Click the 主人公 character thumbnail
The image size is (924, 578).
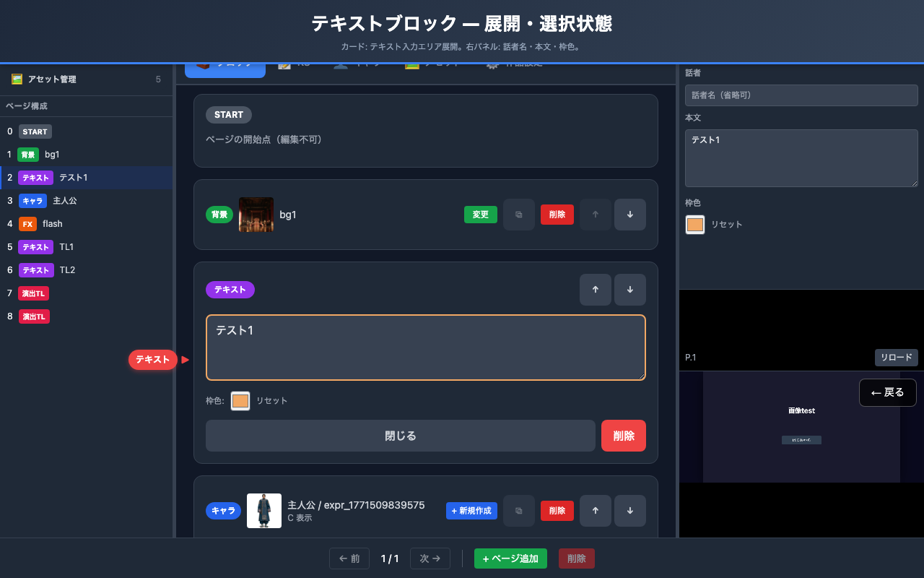click(264, 511)
